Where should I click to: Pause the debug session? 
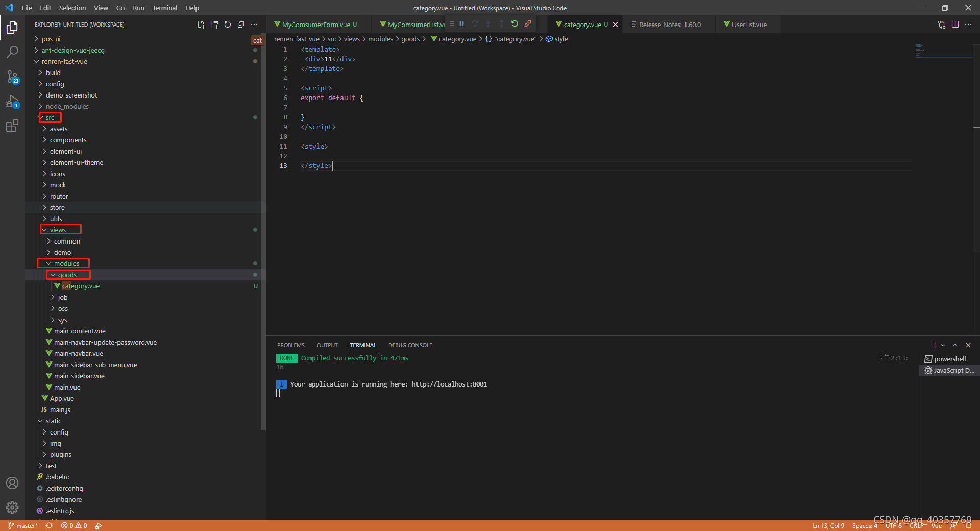click(x=462, y=23)
